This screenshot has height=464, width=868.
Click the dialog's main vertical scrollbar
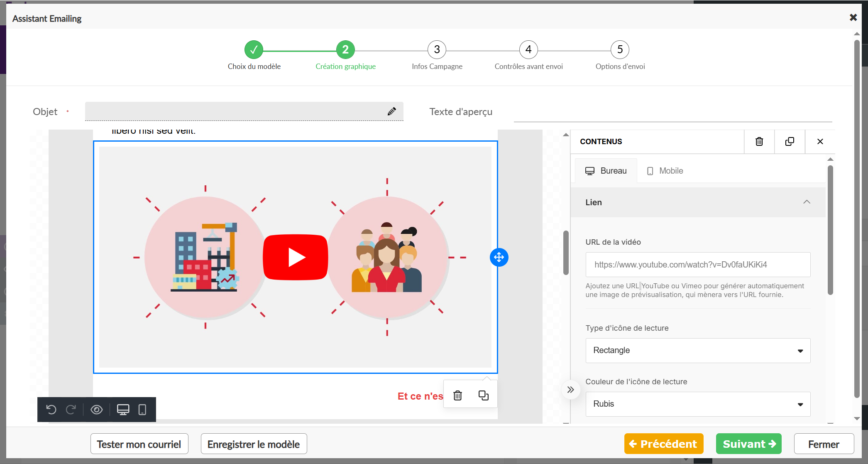pos(857,218)
